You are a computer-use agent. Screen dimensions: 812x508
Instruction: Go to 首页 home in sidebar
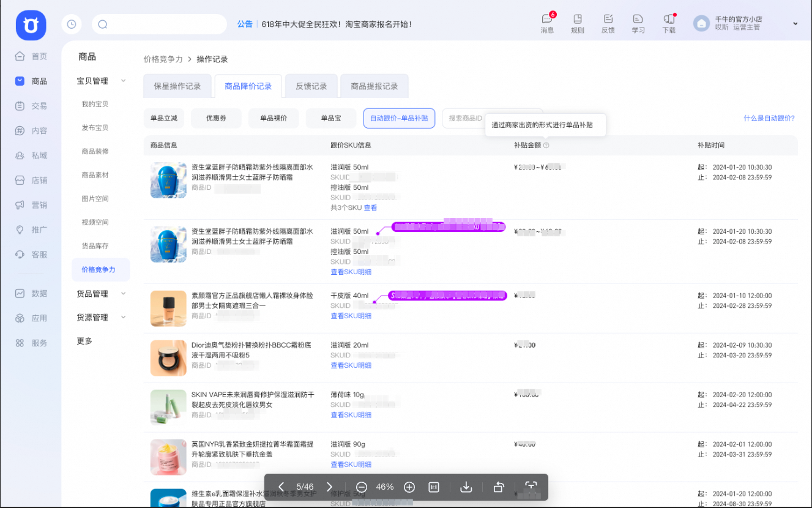pyautogui.click(x=31, y=56)
